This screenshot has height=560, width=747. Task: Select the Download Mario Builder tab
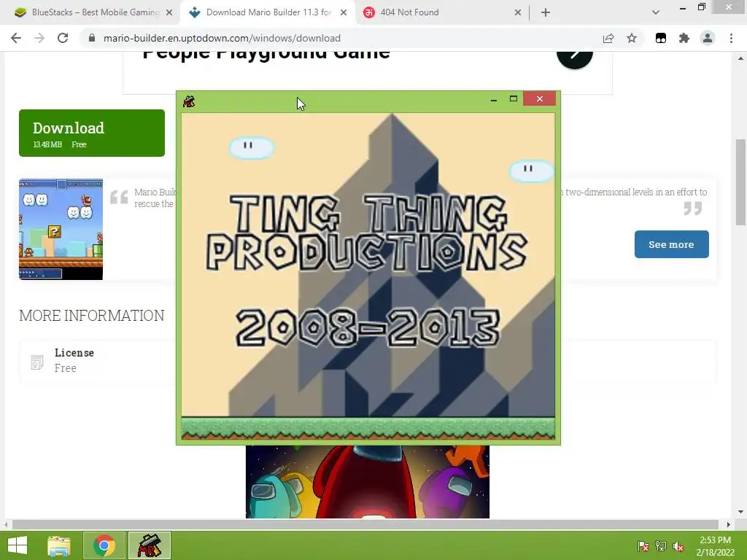click(268, 12)
